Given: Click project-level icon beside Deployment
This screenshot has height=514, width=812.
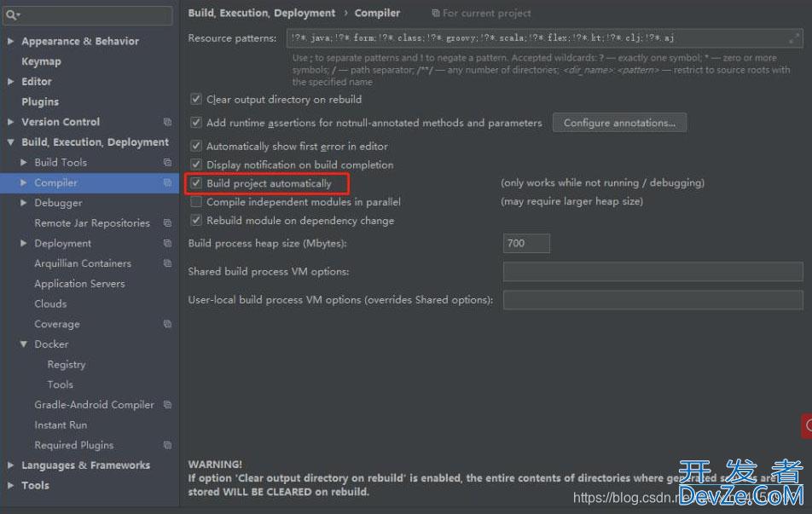Looking at the screenshot, I should (x=167, y=243).
